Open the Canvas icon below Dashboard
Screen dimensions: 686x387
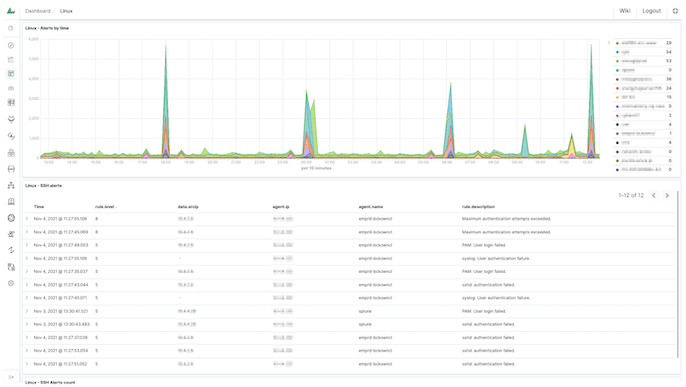click(11, 88)
